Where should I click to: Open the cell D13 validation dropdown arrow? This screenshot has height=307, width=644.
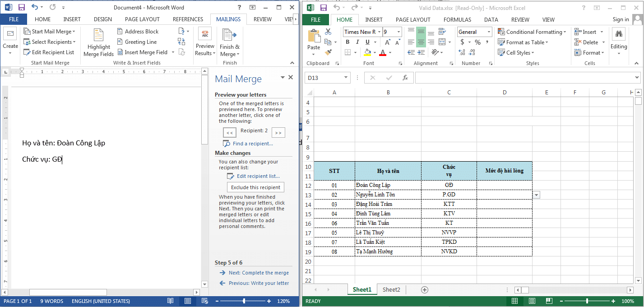(536, 195)
